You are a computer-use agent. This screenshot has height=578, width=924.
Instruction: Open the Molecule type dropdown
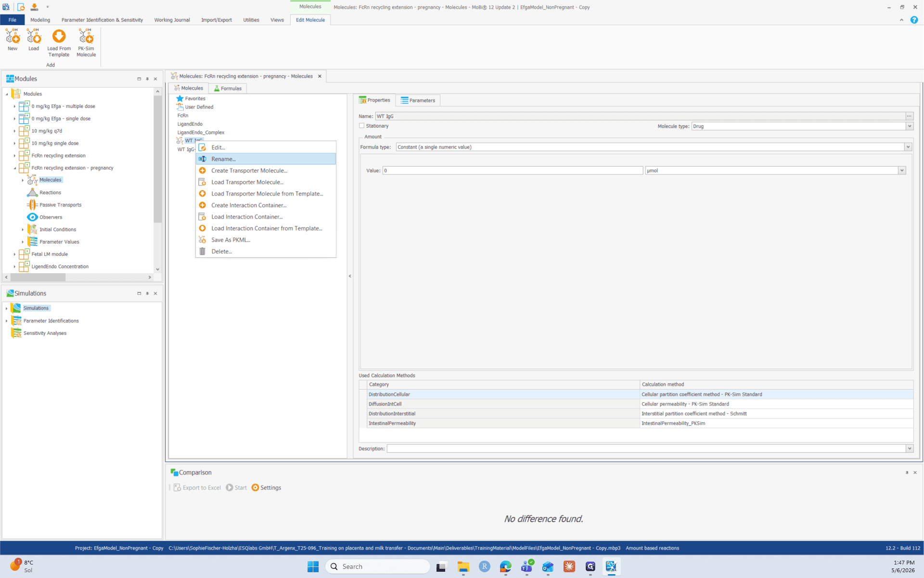pos(909,126)
